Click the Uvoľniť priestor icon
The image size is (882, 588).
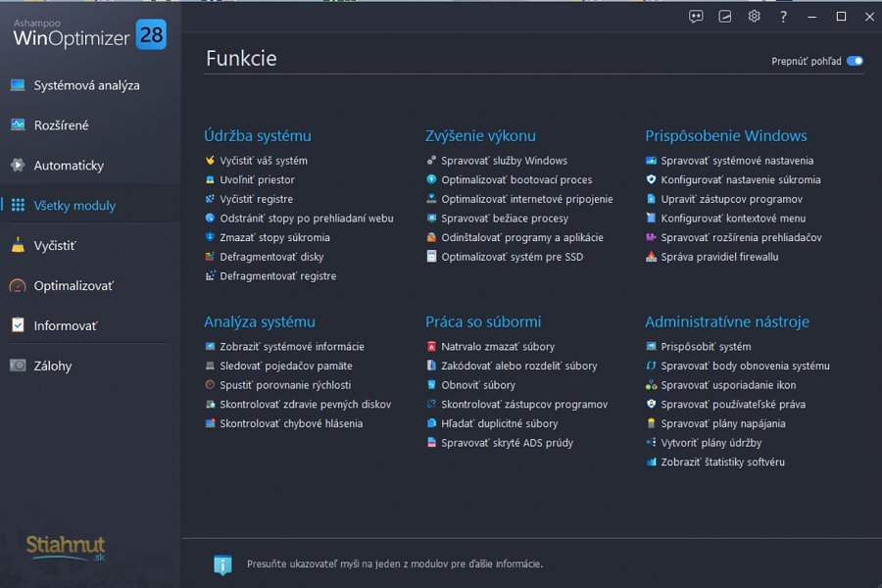(210, 179)
